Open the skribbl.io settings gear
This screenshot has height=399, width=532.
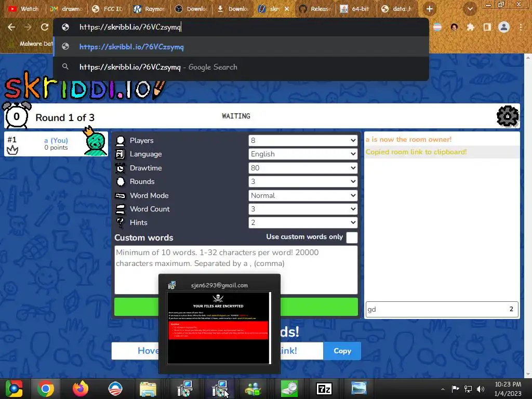(507, 116)
